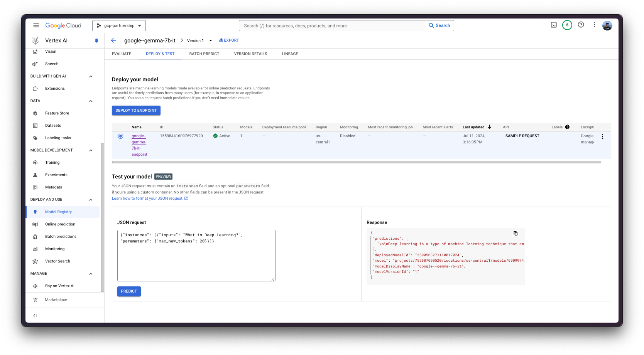Click the Datasets icon
This screenshot has height=355, width=644.
pyautogui.click(x=35, y=126)
